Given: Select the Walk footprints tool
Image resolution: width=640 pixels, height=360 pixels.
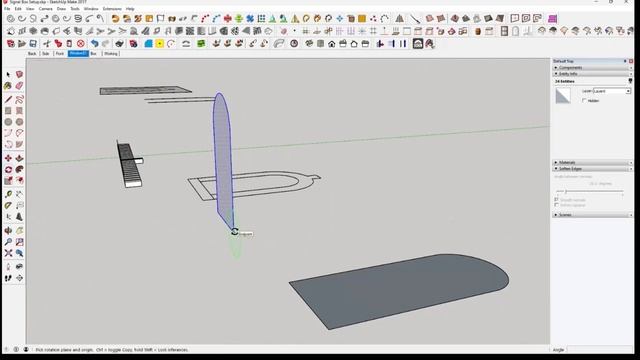Looking at the screenshot, I should (x=8, y=278).
